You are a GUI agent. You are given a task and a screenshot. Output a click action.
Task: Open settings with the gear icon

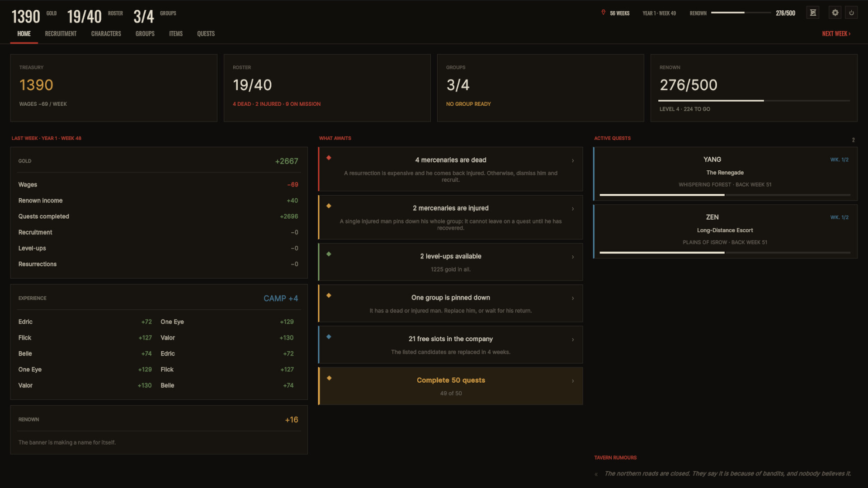click(x=835, y=13)
